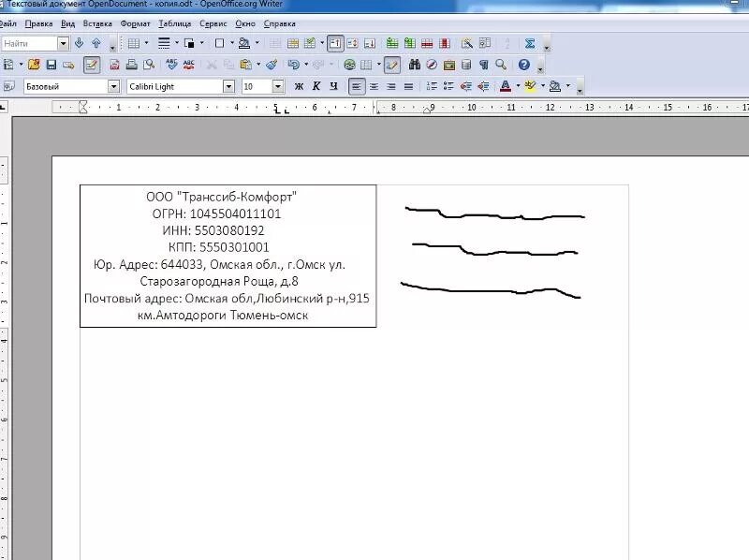Open the Таблица menu

click(175, 23)
